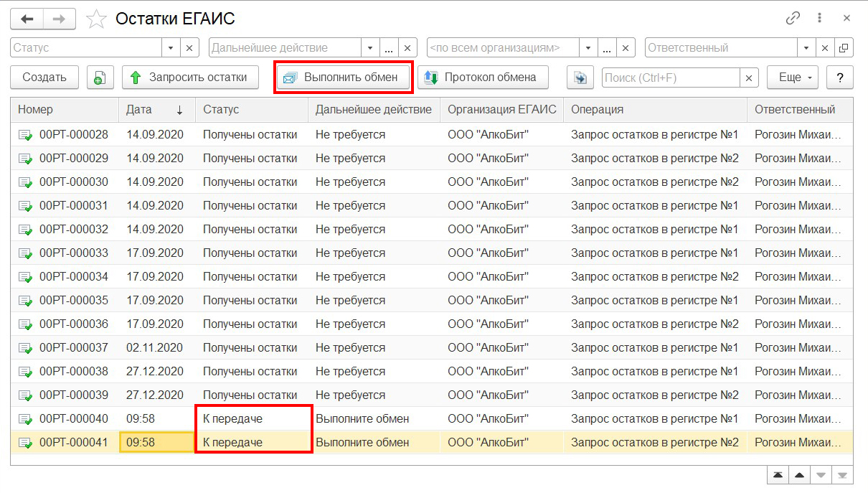
Task: Copy link using the chain icon
Action: pyautogui.click(x=793, y=19)
